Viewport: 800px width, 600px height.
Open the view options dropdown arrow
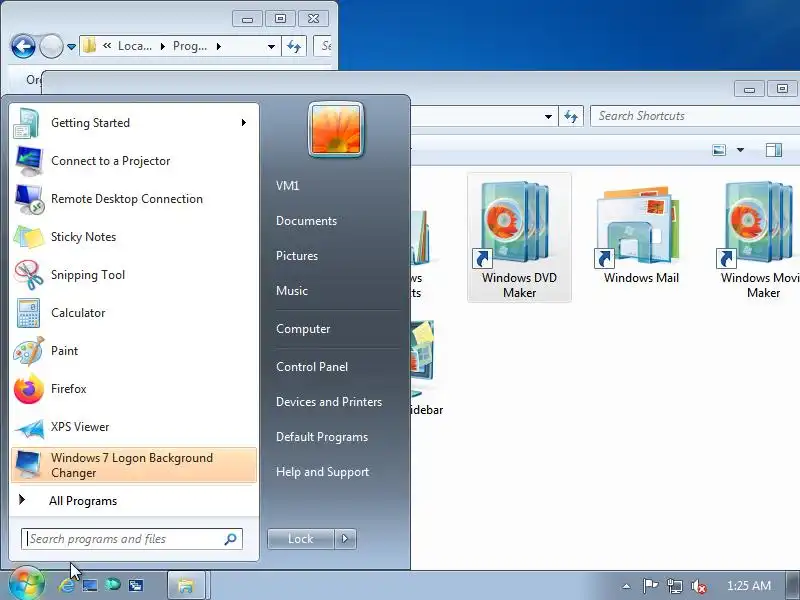click(x=740, y=150)
